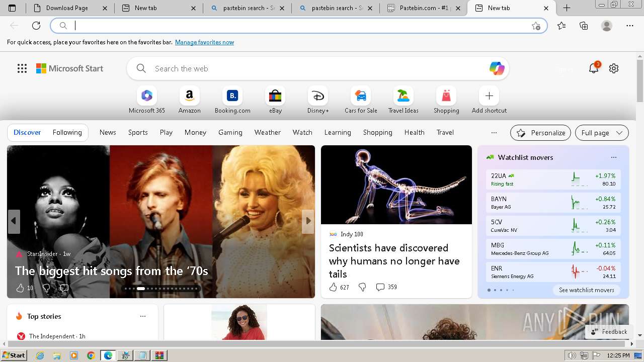Select the Following feed tab
Screen dimensions: 644x362
tap(67, 133)
